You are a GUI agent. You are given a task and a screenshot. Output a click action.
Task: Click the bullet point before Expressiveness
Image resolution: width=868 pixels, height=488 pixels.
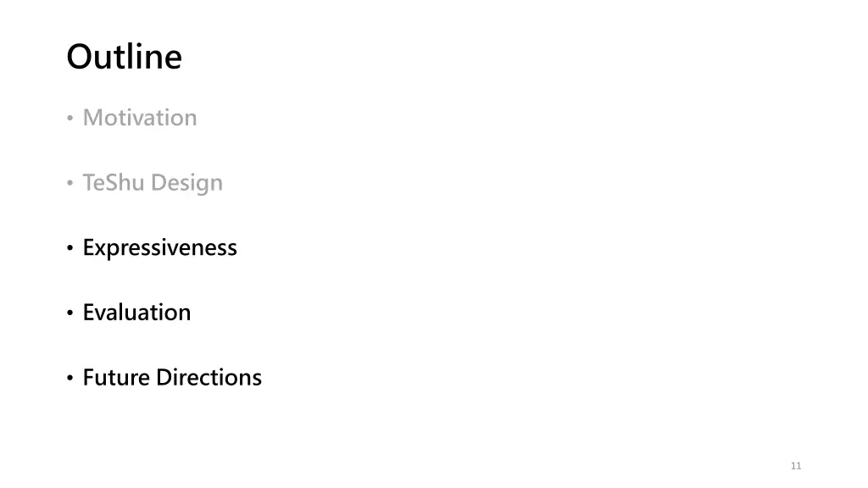(70, 248)
